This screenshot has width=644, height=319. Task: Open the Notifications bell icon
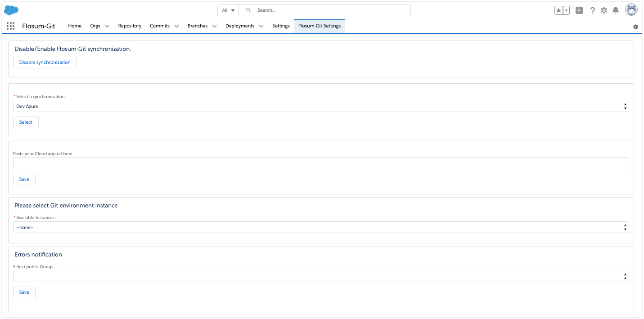click(616, 10)
